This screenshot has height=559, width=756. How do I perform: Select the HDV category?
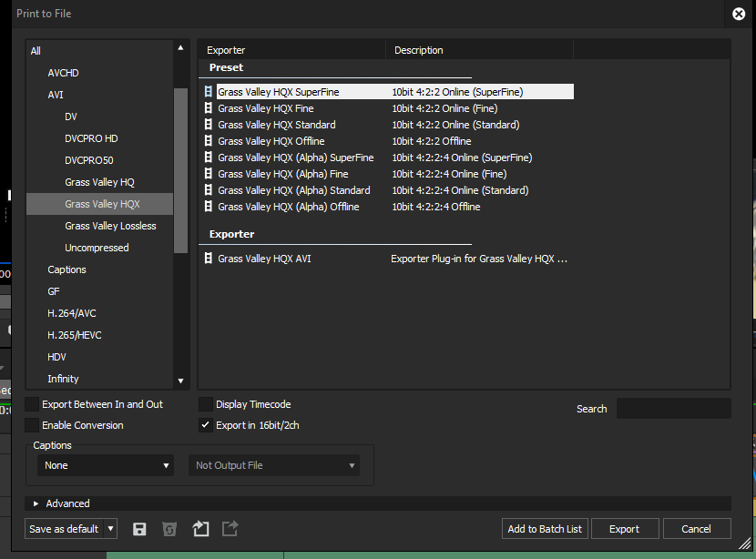pos(56,357)
